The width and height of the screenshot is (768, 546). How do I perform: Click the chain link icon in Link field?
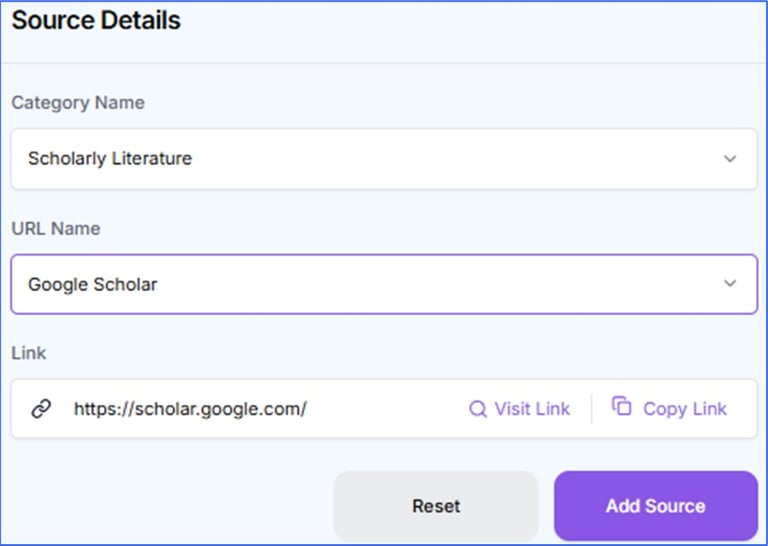pos(41,408)
